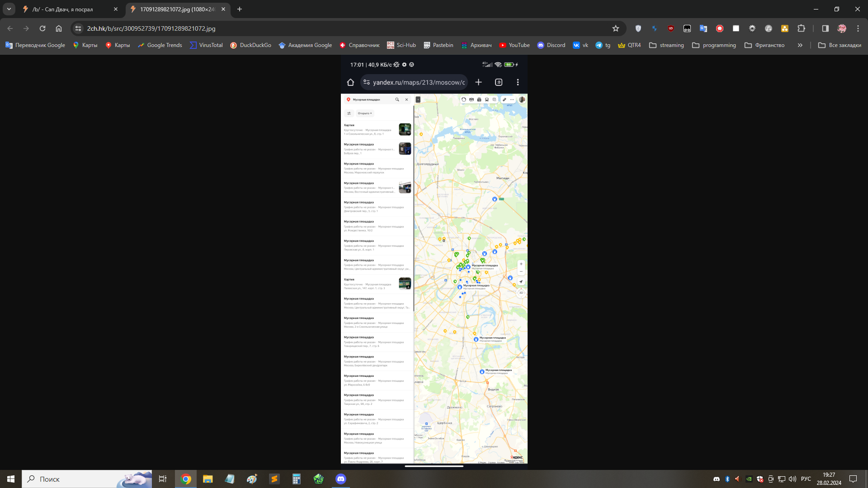Expand the hidden bookmarks chevron
868x488 pixels.
pos(800,45)
